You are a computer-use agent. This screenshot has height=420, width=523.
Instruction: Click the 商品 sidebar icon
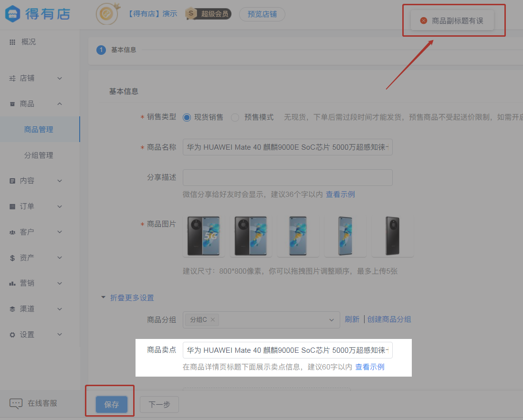pyautogui.click(x=12, y=104)
